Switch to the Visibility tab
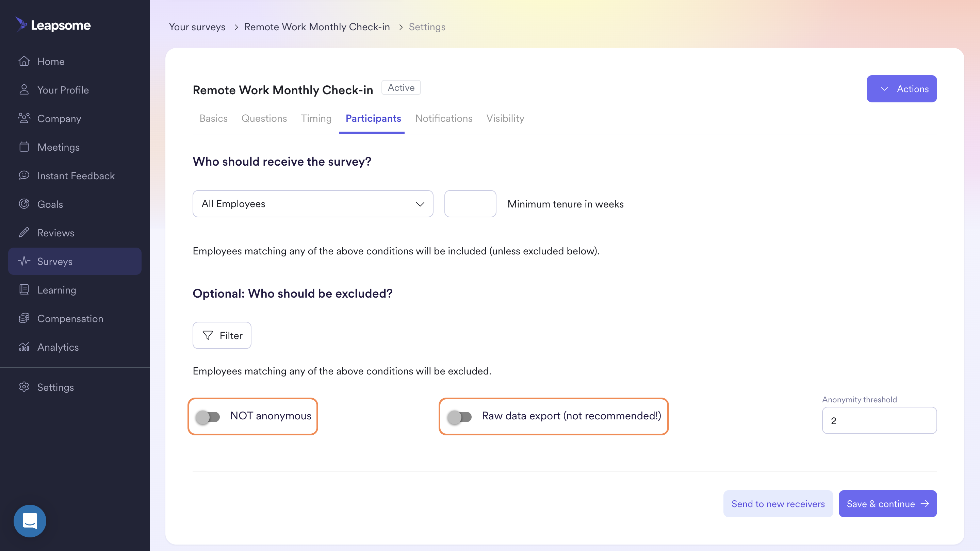 point(505,119)
